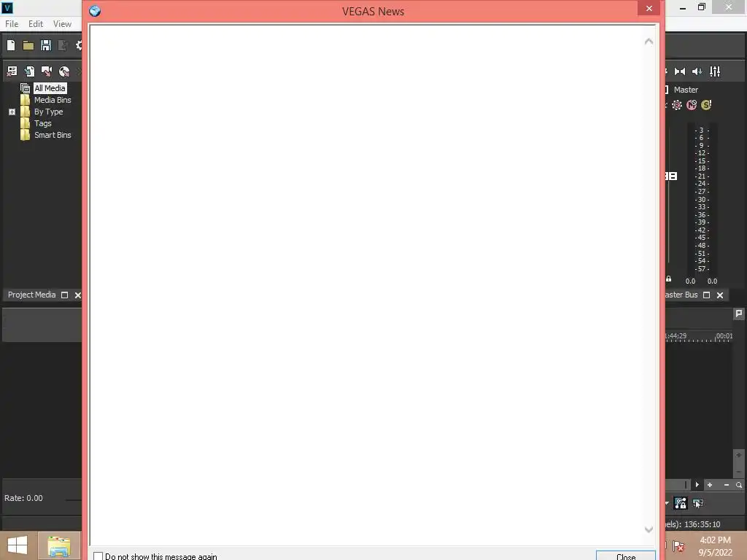The width and height of the screenshot is (747, 560).
Task: Toggle the fader channel lock icon
Action: tap(668, 279)
